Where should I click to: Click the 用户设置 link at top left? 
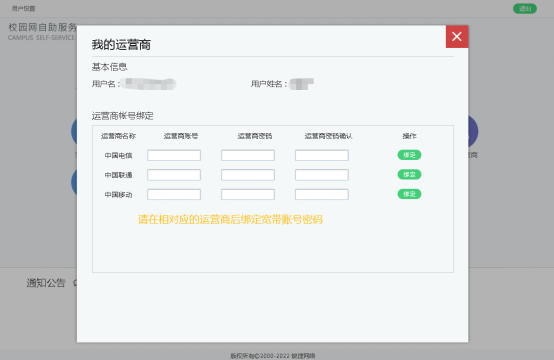(23, 8)
